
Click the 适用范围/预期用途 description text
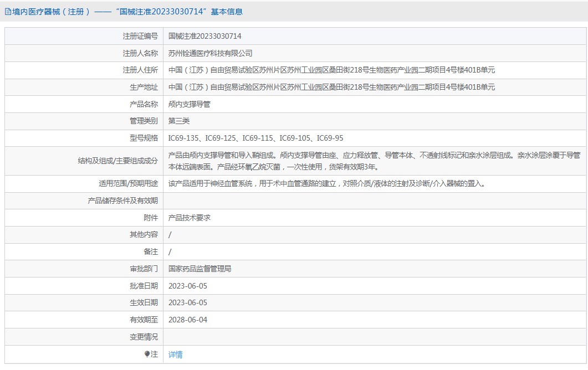326,183
